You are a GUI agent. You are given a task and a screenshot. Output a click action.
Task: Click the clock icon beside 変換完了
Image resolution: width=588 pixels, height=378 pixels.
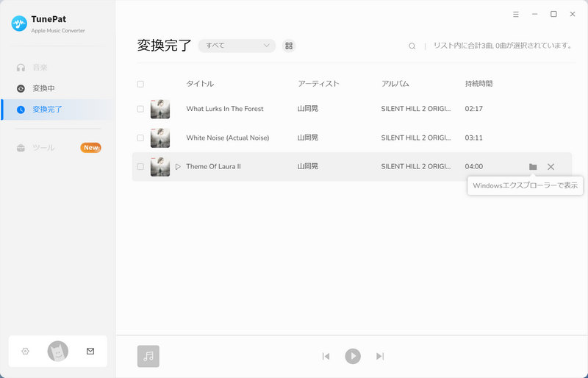pyautogui.click(x=21, y=110)
